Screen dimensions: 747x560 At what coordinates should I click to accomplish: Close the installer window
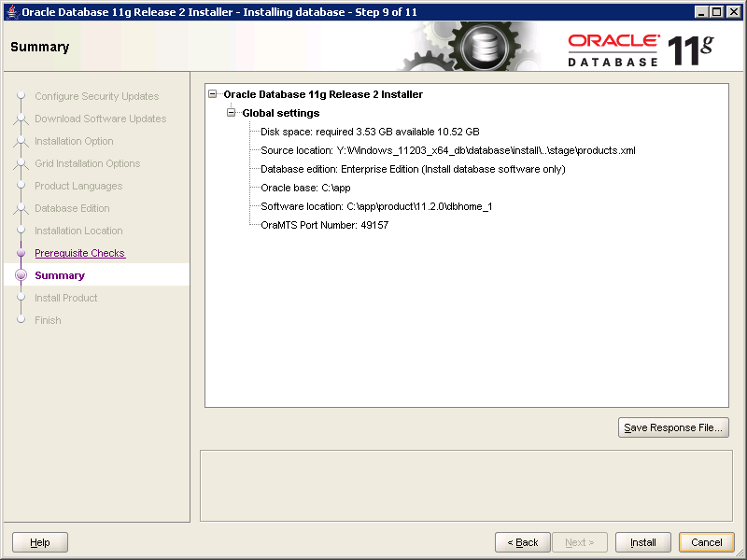click(x=734, y=12)
